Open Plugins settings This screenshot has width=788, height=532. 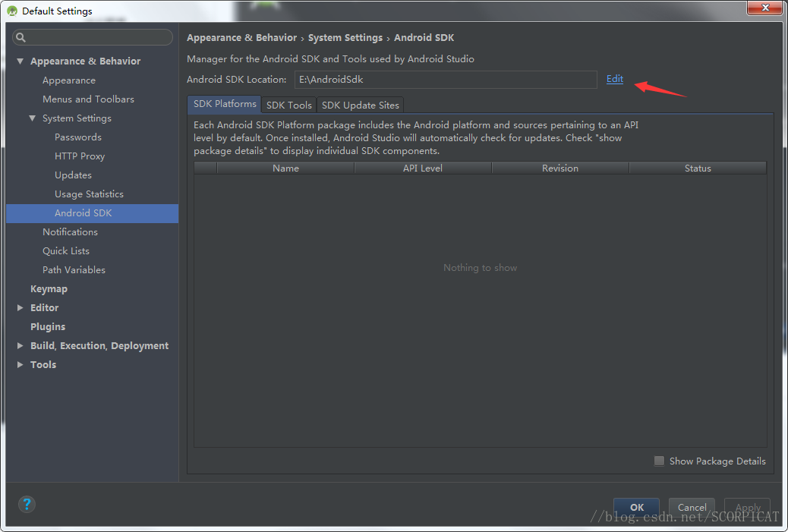tap(48, 327)
